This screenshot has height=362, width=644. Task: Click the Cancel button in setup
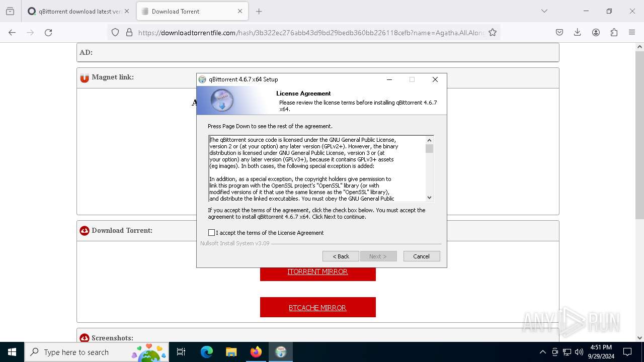[x=422, y=256]
